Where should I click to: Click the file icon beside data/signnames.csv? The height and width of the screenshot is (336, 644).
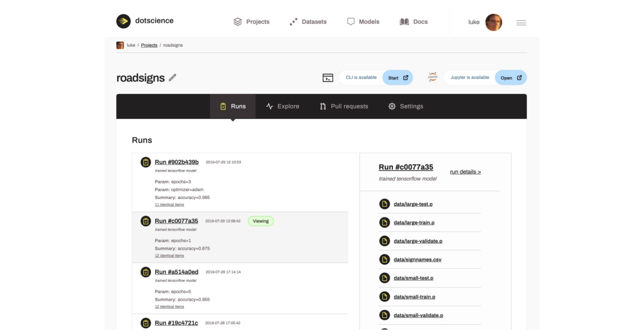coord(384,259)
